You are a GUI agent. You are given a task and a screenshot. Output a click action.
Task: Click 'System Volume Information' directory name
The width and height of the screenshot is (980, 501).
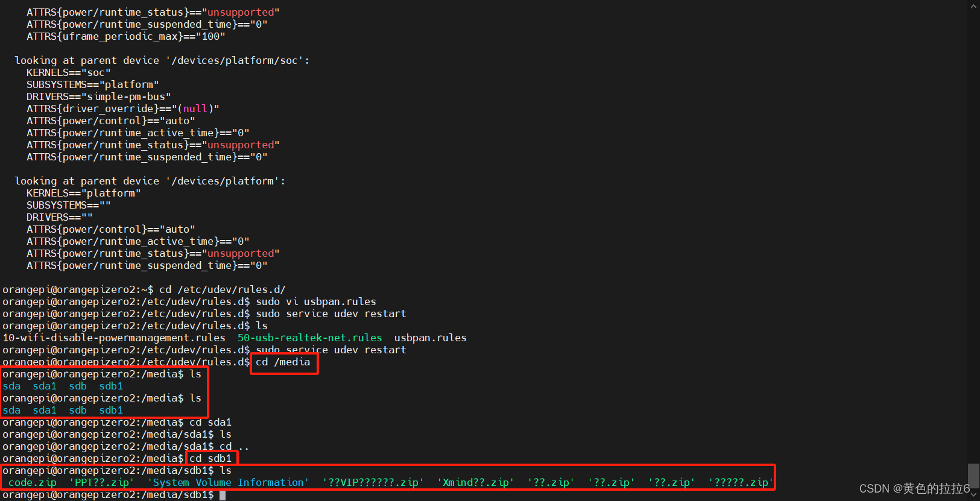229,482
